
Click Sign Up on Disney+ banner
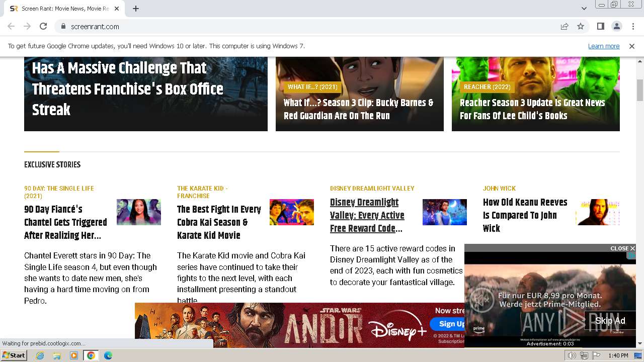coord(448,324)
